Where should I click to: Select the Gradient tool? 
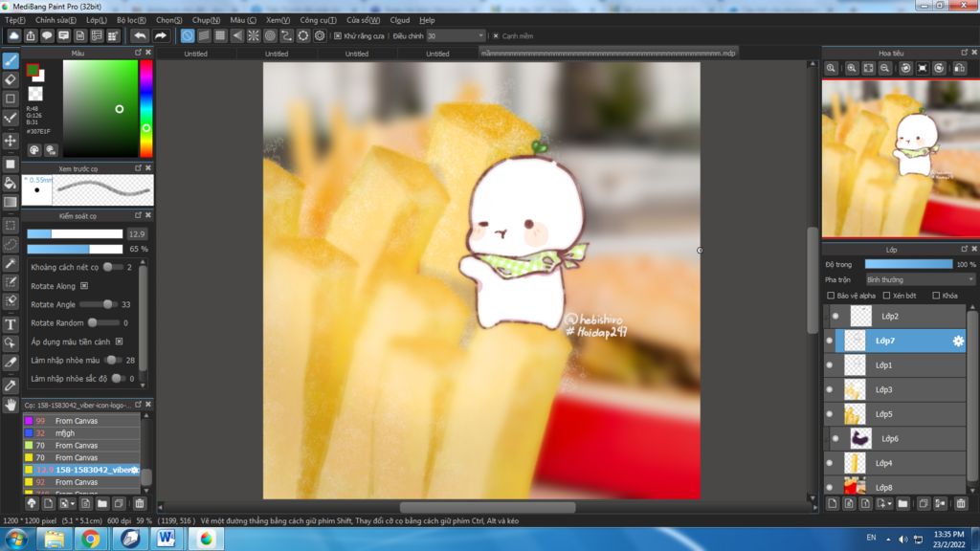pos(11,202)
